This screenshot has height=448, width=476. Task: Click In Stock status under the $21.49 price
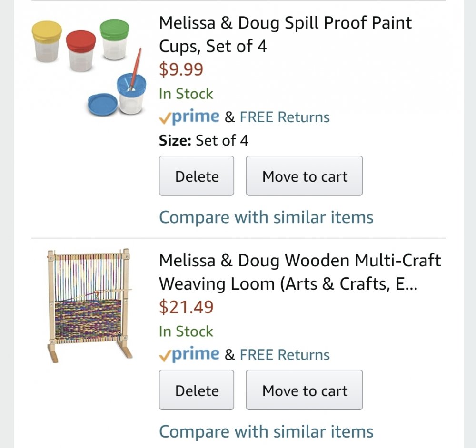(x=186, y=331)
